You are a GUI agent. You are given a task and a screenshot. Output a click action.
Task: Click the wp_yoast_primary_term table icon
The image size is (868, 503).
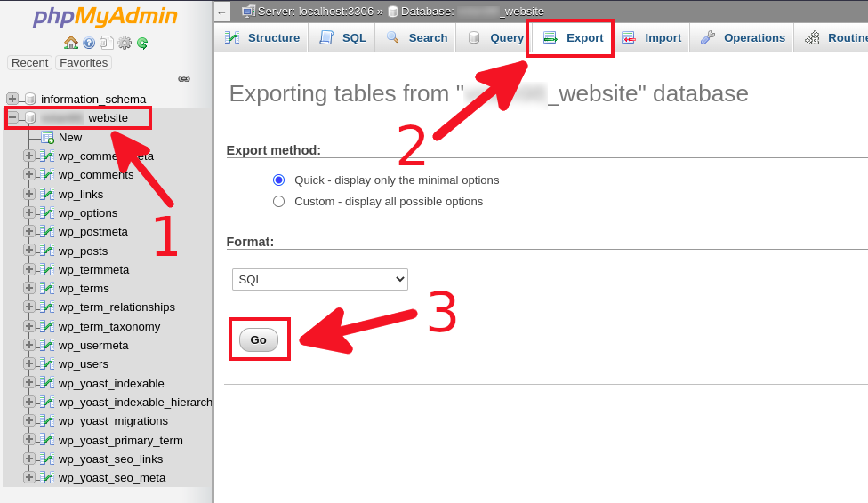coord(48,440)
